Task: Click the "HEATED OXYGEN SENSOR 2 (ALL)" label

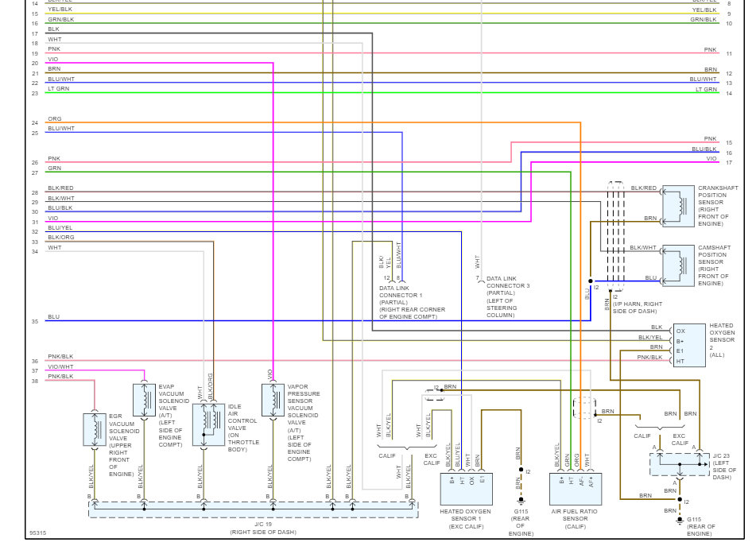Action: click(722, 340)
